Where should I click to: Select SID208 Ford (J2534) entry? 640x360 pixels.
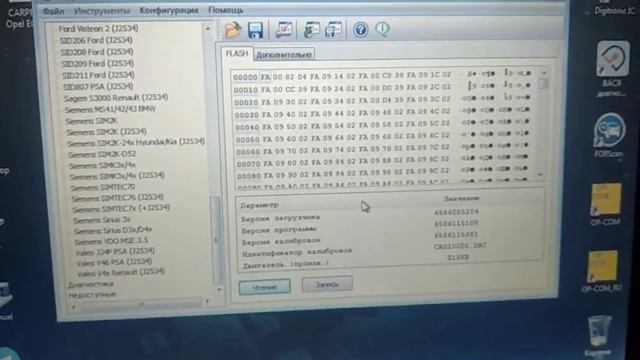(97, 52)
